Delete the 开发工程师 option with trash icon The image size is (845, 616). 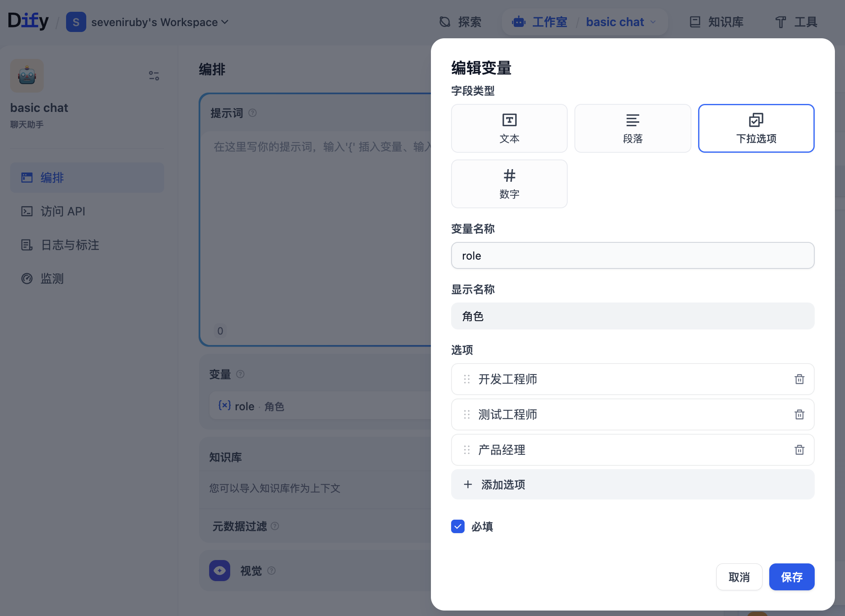799,379
